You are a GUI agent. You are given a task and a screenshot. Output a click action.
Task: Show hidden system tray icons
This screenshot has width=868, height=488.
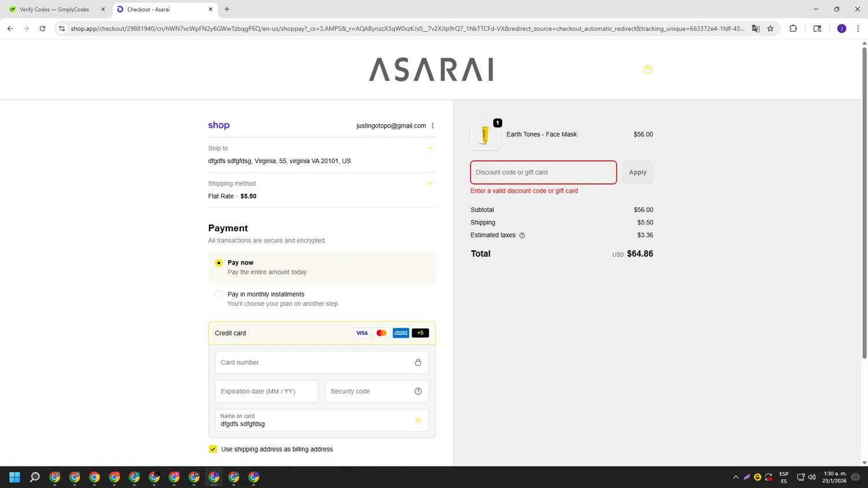[x=735, y=477]
